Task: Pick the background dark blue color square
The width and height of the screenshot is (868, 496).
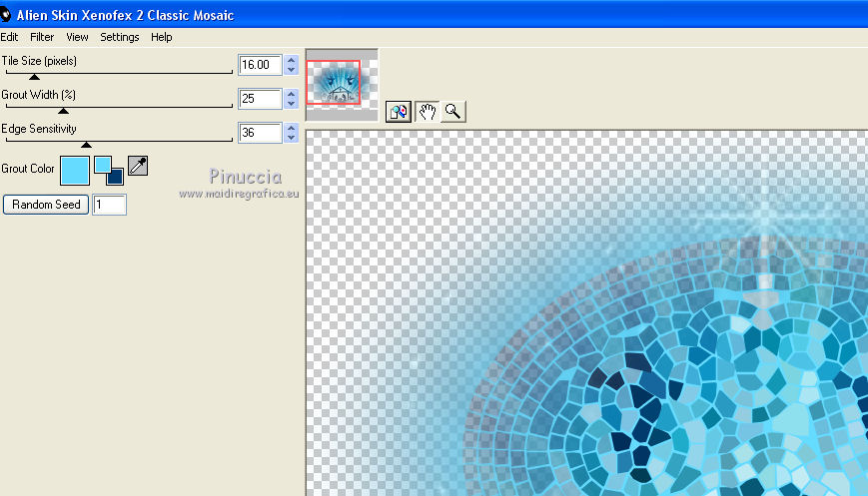Action: coord(116,178)
